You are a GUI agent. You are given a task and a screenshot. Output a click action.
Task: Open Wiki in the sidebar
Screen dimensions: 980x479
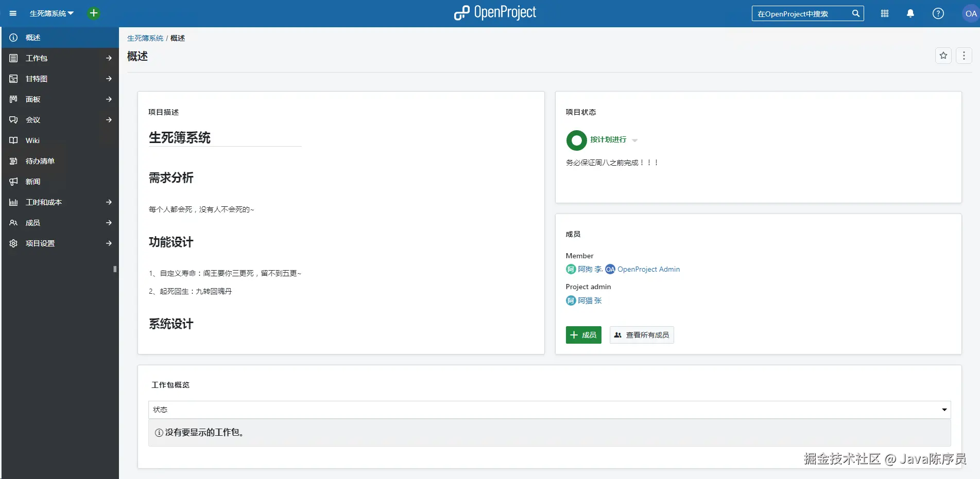[x=60, y=140]
